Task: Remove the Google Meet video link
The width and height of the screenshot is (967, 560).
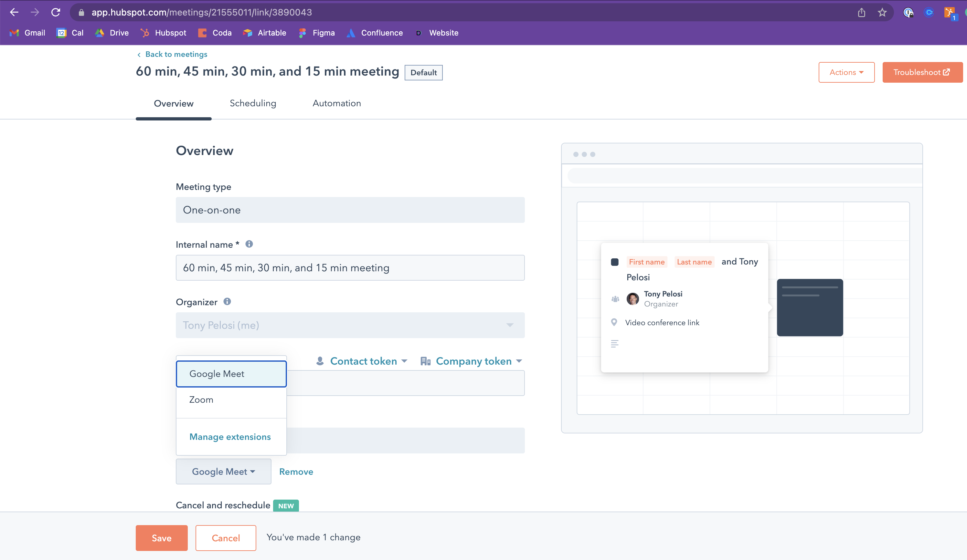Action: click(x=296, y=472)
